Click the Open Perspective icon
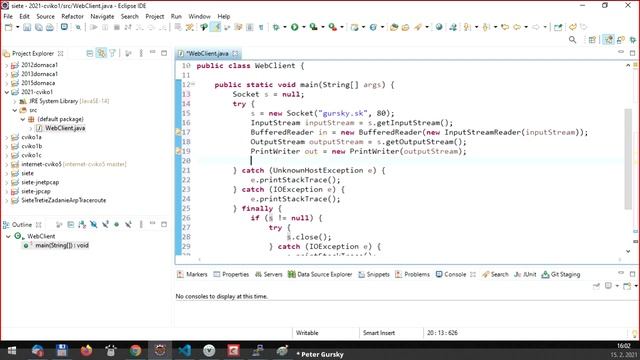The width and height of the screenshot is (640, 360). click(592, 40)
